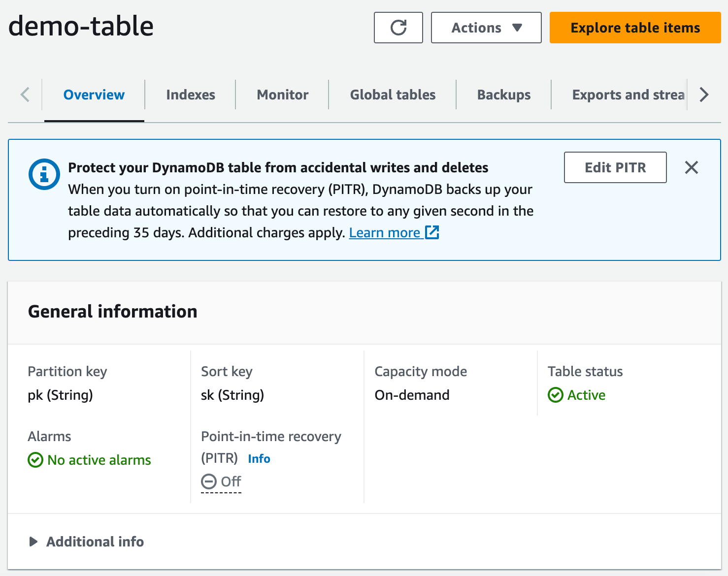Click the Active table status icon
728x576 pixels.
click(556, 395)
